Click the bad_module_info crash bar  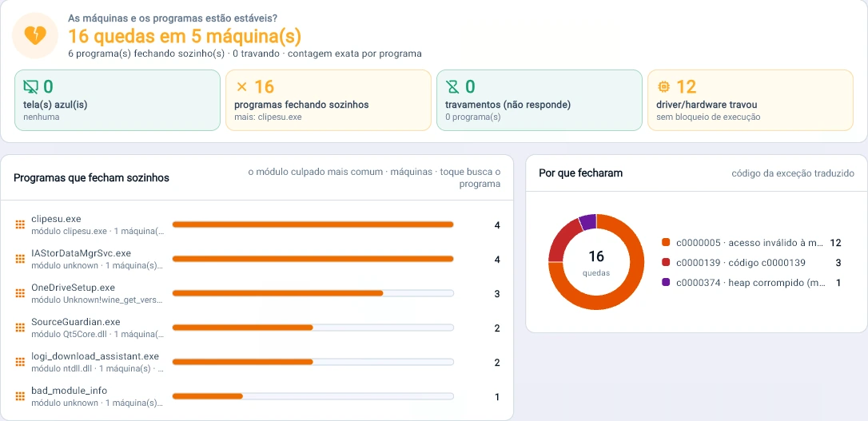[x=313, y=396]
